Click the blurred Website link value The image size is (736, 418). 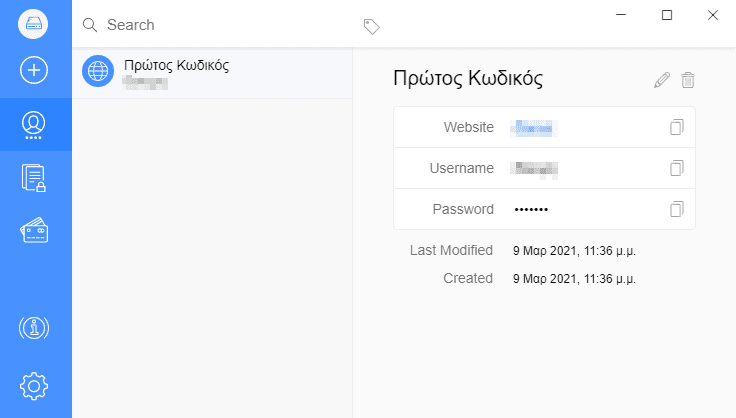point(534,128)
